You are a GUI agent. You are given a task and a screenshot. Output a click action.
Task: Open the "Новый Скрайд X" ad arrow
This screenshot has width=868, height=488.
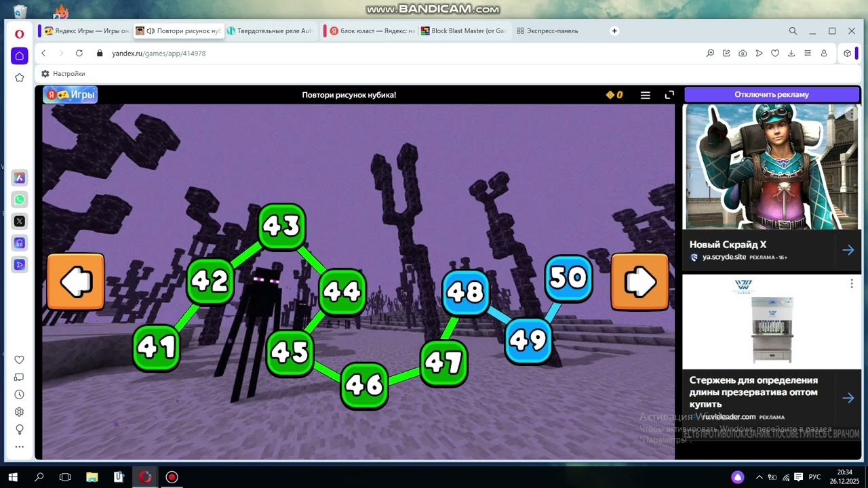[848, 250]
